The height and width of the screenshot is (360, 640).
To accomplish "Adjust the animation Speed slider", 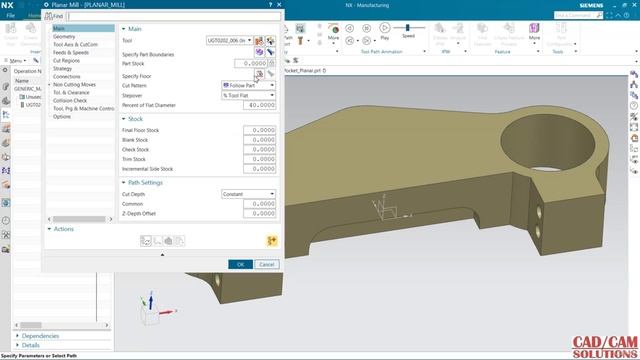I will [407, 28].
